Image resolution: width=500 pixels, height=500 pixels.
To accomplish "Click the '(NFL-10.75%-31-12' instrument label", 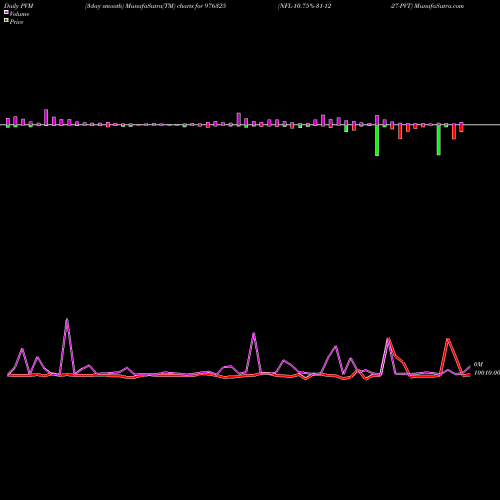I will [x=304, y=6].
